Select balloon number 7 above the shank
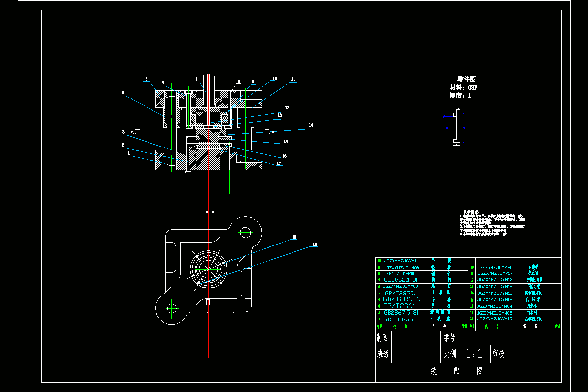The height and width of the screenshot is (392, 588). (196, 78)
